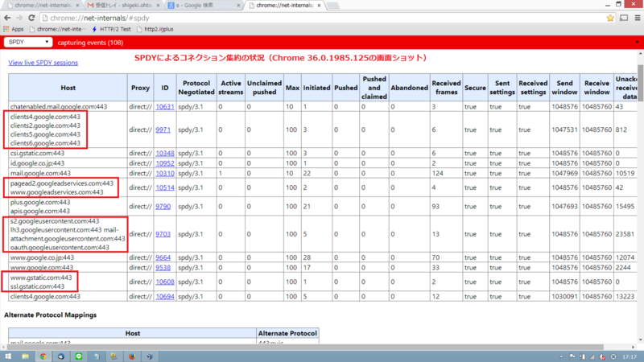Click the browser back arrow
Screen dimensions: 644x362
tap(7, 18)
